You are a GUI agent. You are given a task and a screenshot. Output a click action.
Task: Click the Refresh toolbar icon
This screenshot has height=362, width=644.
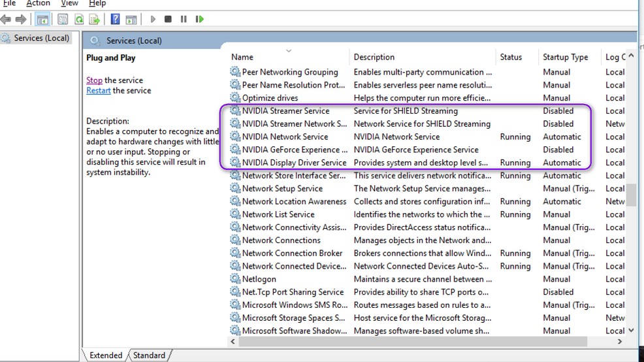pyautogui.click(x=79, y=20)
